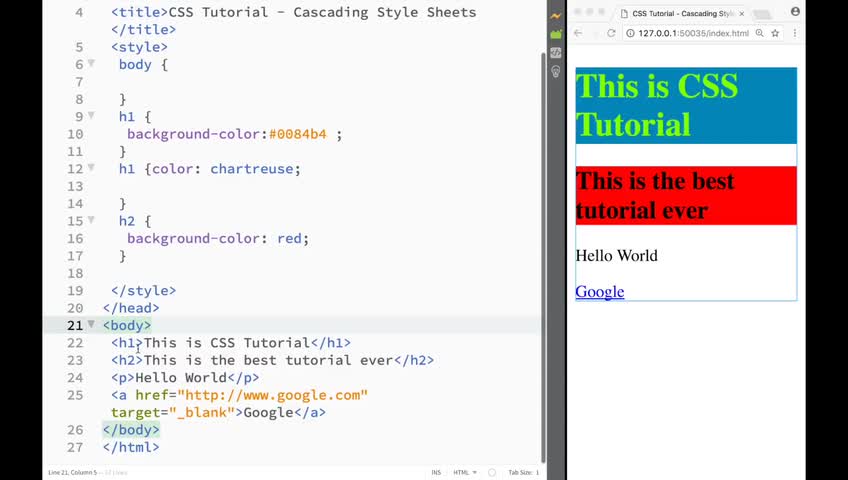Collapse the h1 rule fold arrow on line 9
Image resolution: width=848 pixels, height=480 pixels.
coord(91,116)
